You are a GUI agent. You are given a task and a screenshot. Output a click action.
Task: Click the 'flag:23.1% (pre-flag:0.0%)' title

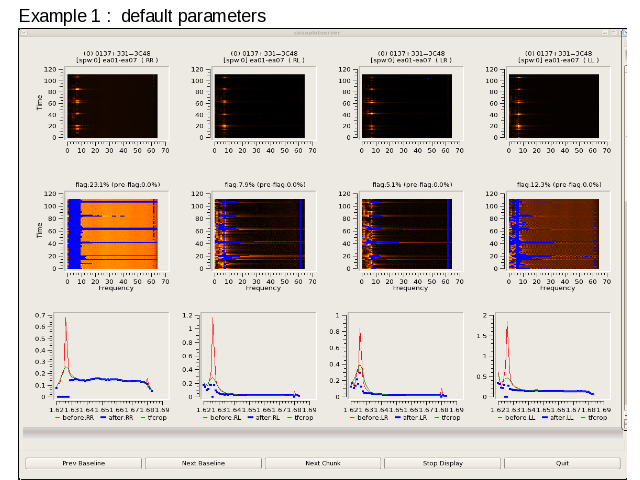(x=118, y=184)
